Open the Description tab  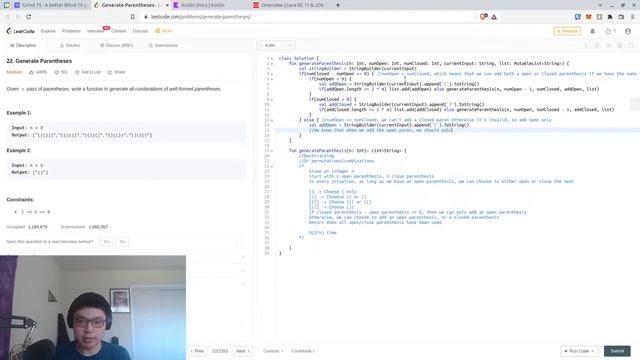[x=23, y=45]
